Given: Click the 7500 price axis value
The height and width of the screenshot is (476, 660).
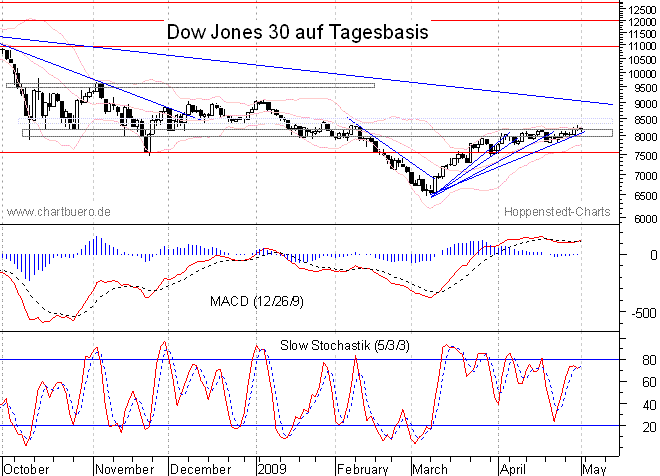Looking at the screenshot, I should 645,156.
